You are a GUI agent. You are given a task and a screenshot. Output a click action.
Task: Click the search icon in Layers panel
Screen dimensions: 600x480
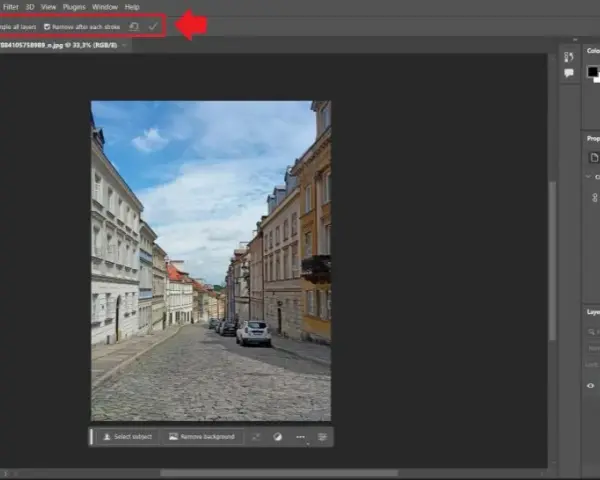tap(592, 331)
